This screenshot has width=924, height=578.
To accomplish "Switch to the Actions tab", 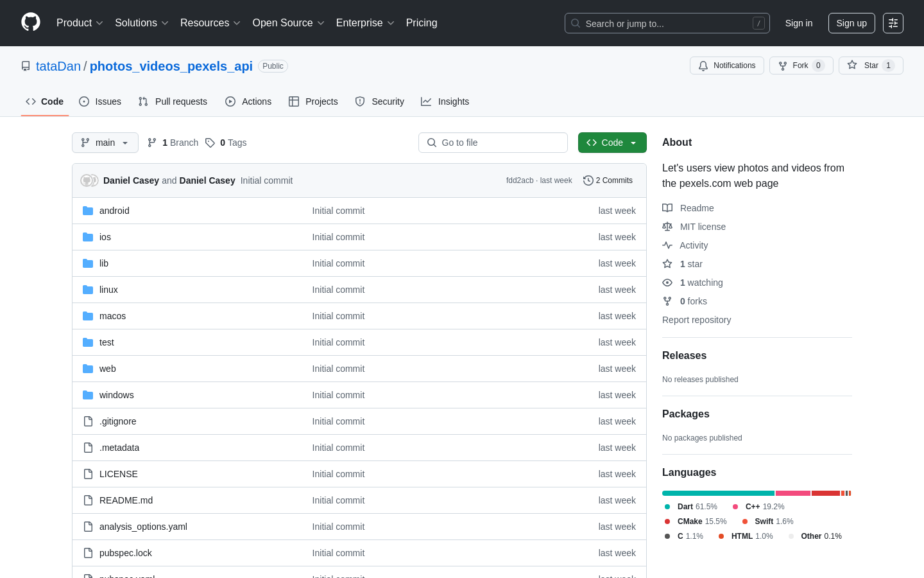I will coord(248,101).
